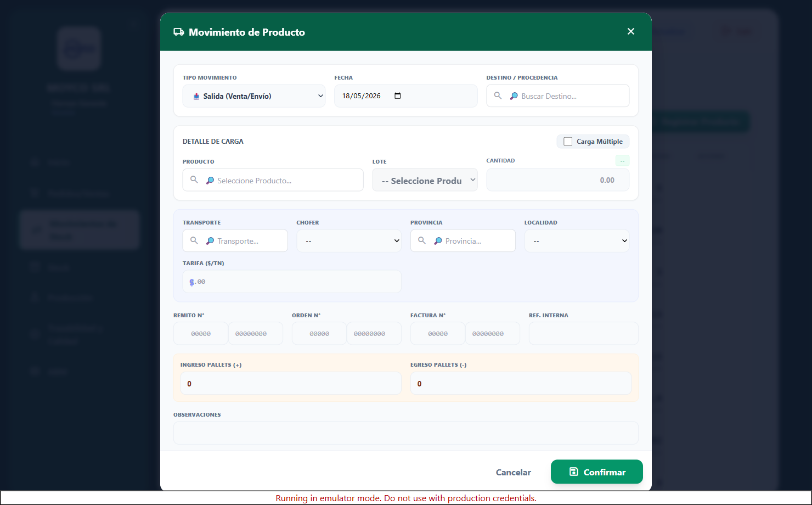Focus the Provincia search field

[463, 241]
